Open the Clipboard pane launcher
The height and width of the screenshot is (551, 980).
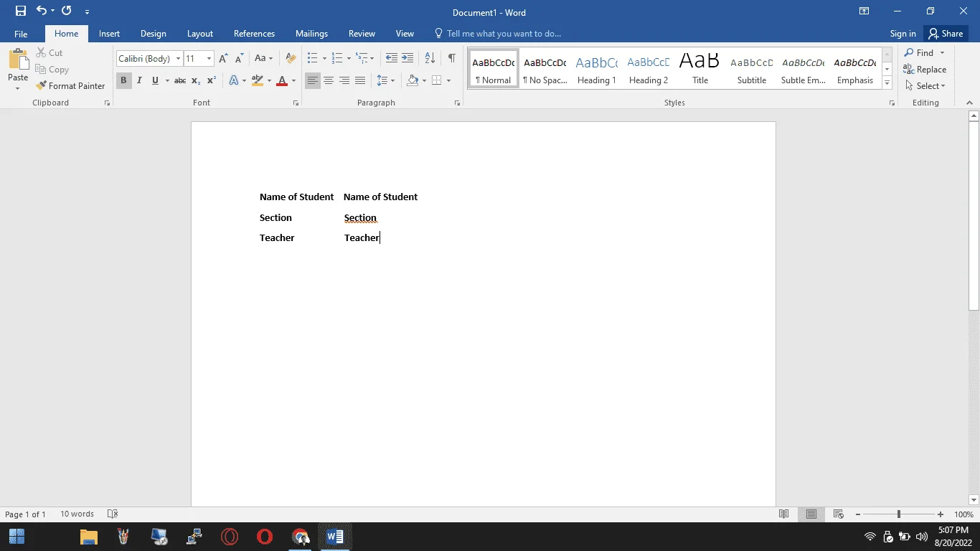click(x=108, y=103)
